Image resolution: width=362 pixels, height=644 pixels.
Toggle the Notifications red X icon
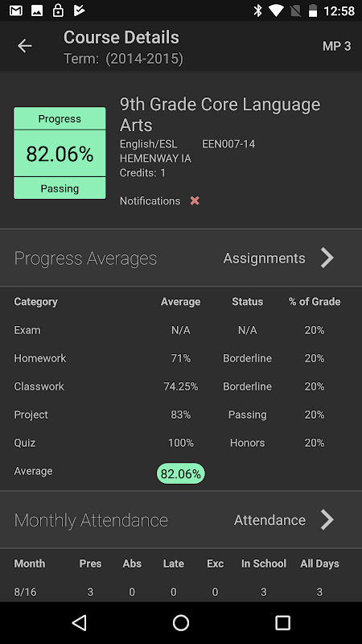[195, 200]
